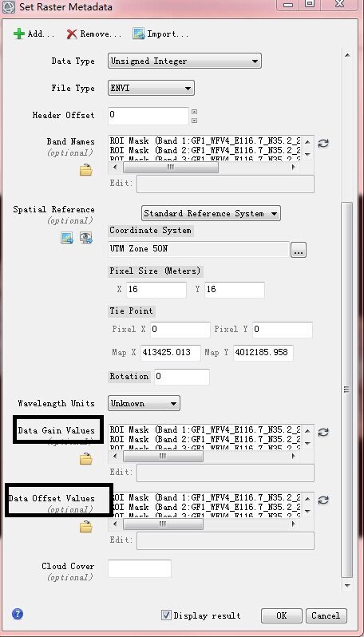
Task: Open the File Type ENVI dropdown
Action: (x=151, y=88)
